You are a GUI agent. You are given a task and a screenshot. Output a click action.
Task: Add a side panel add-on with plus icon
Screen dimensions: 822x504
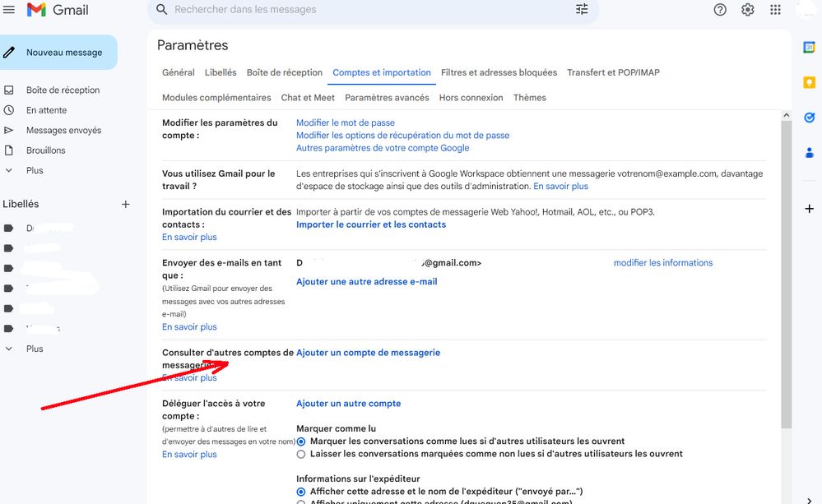pos(809,209)
